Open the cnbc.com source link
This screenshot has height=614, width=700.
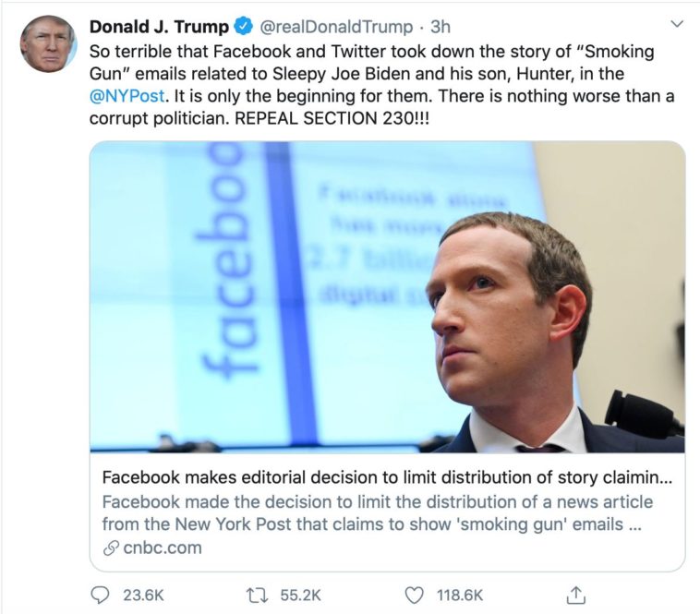[x=162, y=548]
